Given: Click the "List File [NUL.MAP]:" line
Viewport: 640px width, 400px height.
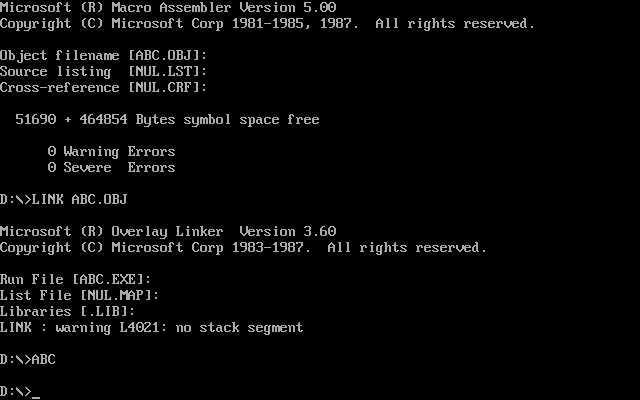Looking at the screenshot, I should 80,296.
